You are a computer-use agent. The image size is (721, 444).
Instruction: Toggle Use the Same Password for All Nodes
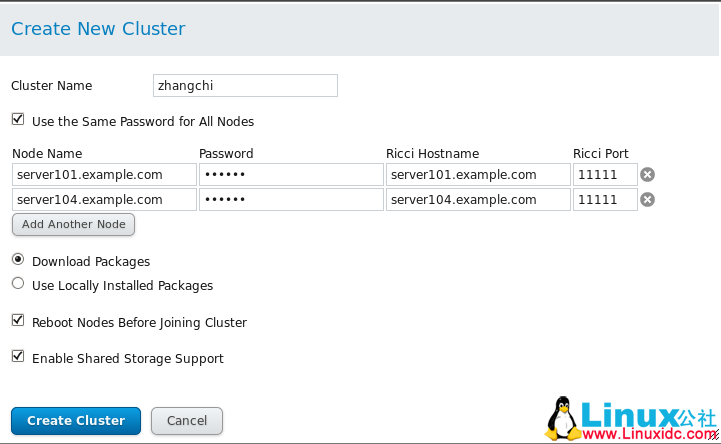pyautogui.click(x=18, y=120)
